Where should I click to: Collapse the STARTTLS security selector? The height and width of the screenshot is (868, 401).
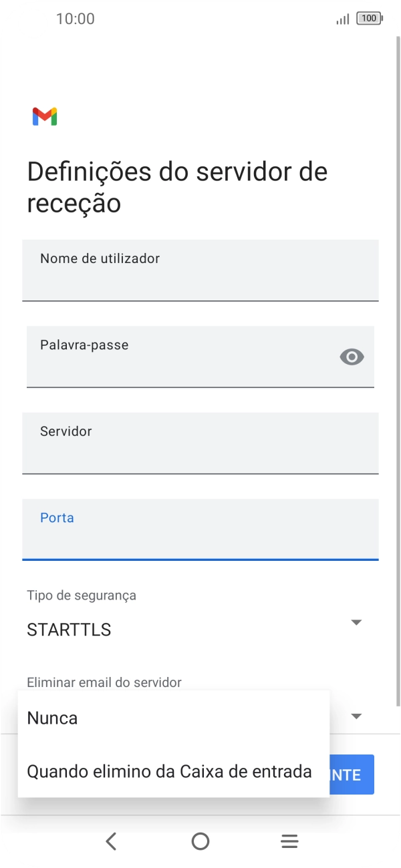click(x=357, y=622)
